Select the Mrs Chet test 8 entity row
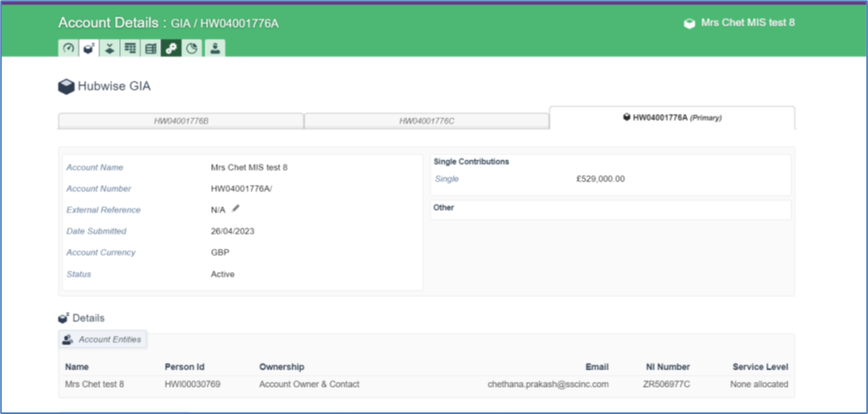 427,384
